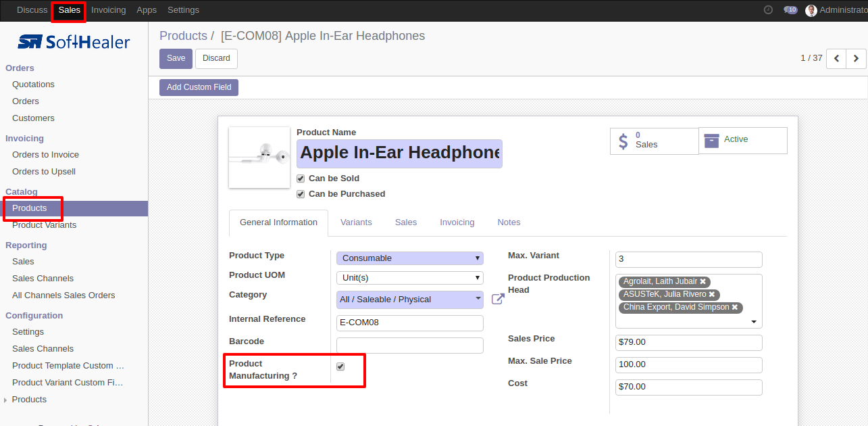Expand Product Production Head dropdown arrow
Image resolution: width=868 pixels, height=426 pixels.
(754, 322)
